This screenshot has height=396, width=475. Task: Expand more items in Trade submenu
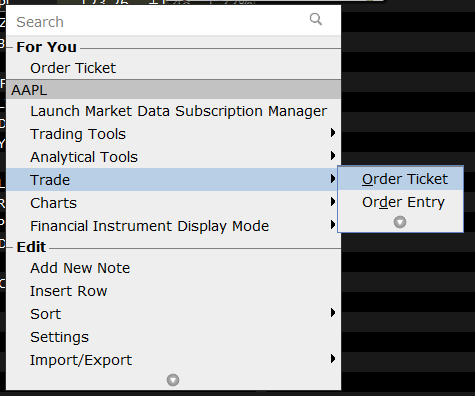400,222
